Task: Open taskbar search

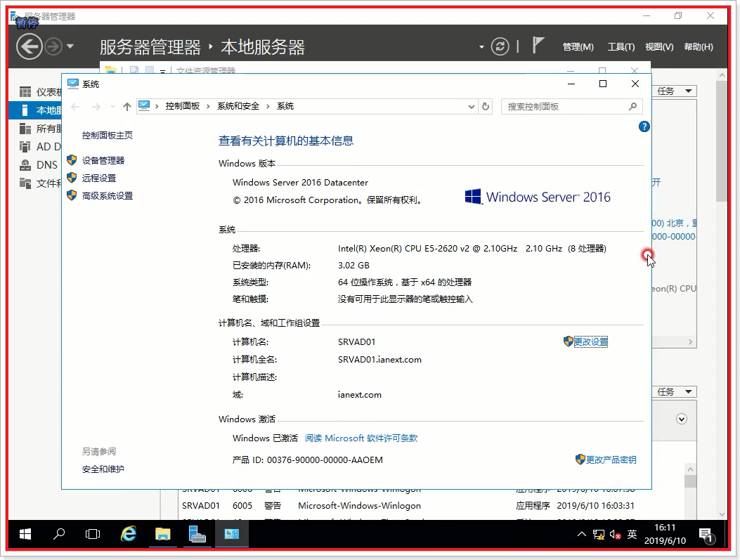Action: coord(59,534)
